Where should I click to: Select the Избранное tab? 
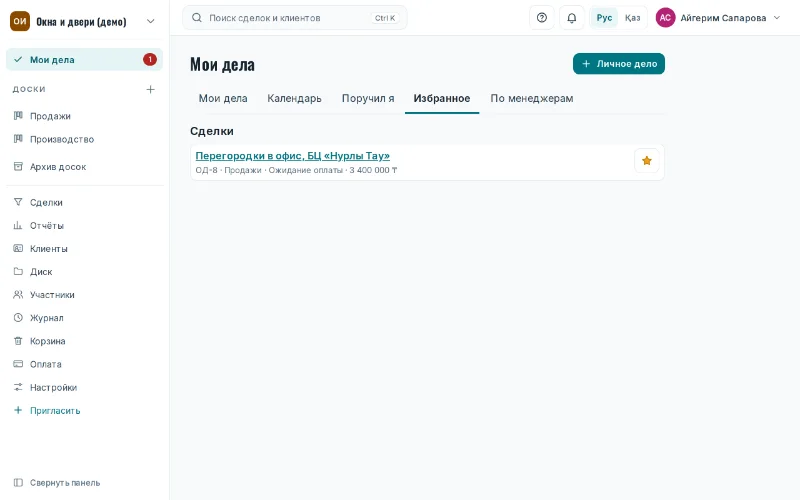pos(442,98)
